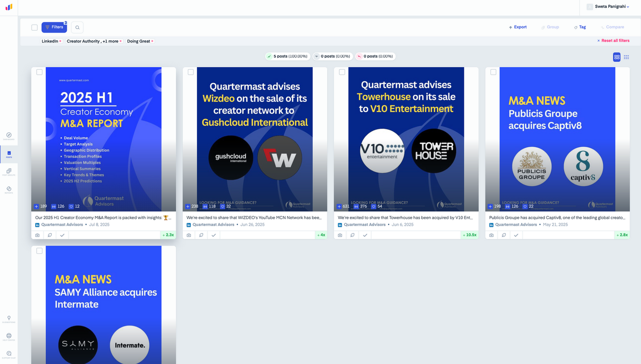641x364 pixels.
Task: Click the search magnifier icon next to Filters
Action: coord(77,27)
